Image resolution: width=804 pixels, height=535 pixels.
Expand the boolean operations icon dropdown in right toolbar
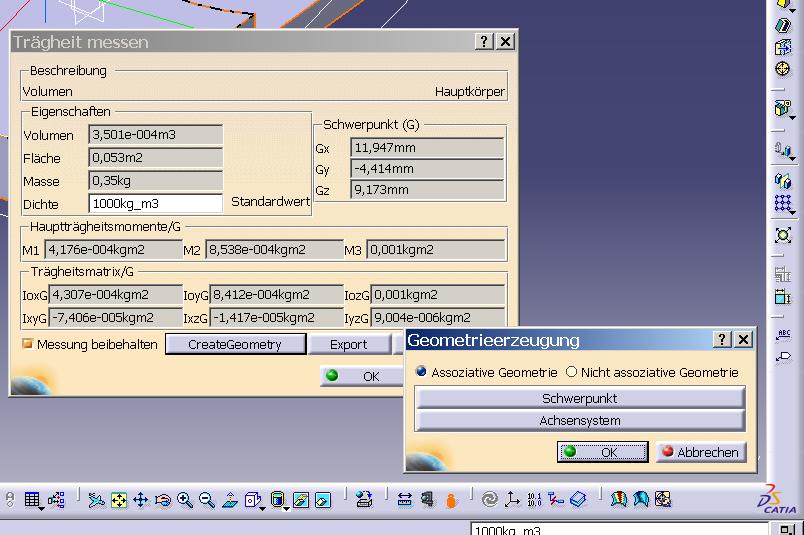tap(793, 118)
